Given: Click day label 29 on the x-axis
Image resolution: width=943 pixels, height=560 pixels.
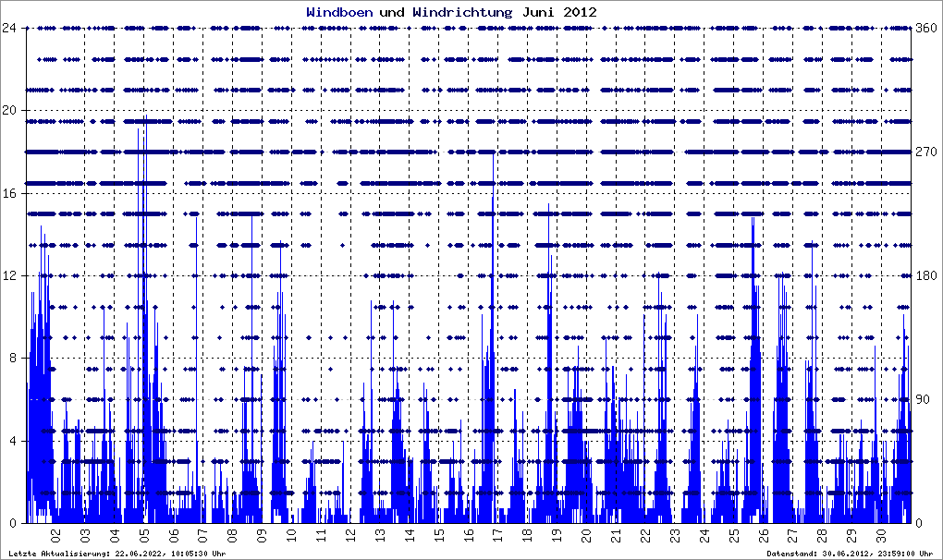Looking at the screenshot, I should [x=851, y=535].
